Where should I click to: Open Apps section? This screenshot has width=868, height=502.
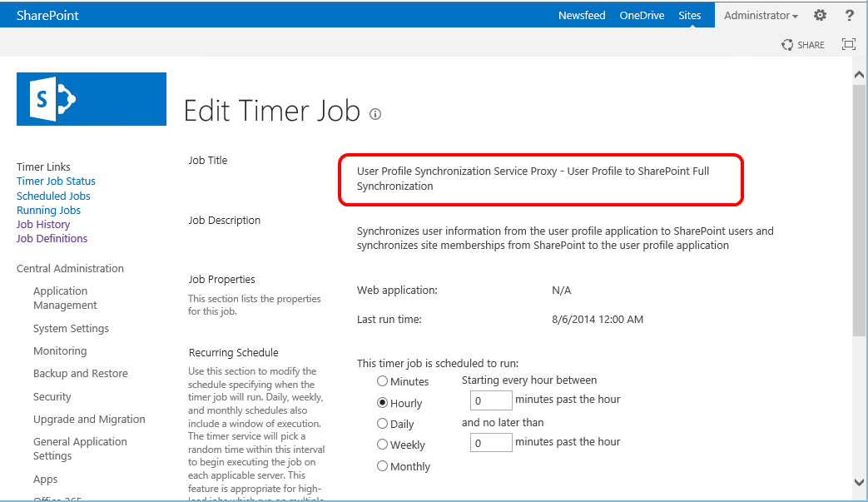(46, 480)
